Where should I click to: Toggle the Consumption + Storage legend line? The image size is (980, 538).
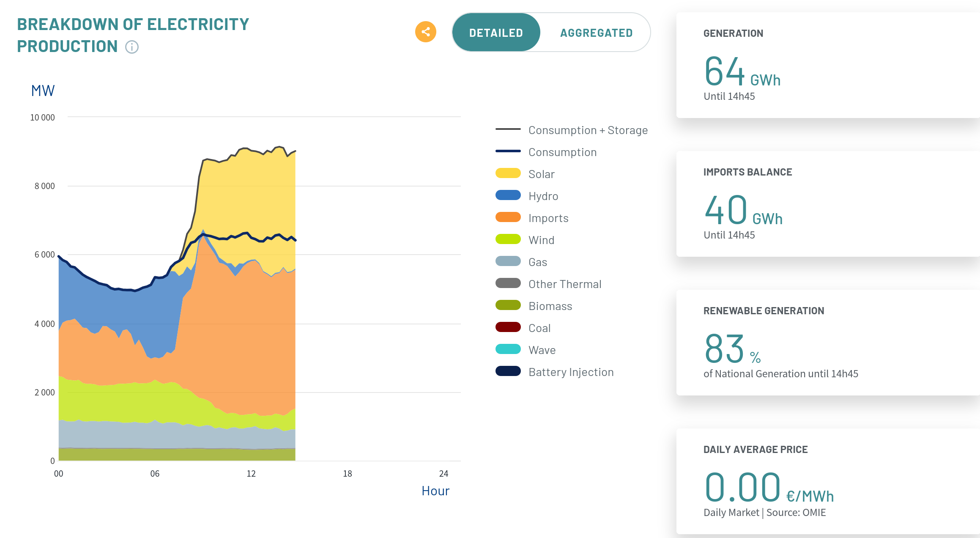click(x=572, y=130)
